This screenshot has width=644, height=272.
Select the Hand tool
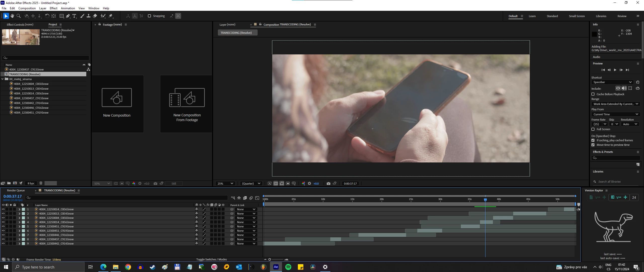pos(12,16)
